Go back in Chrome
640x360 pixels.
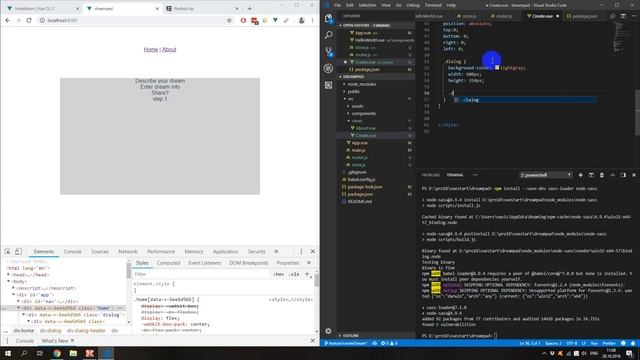coord(8,20)
